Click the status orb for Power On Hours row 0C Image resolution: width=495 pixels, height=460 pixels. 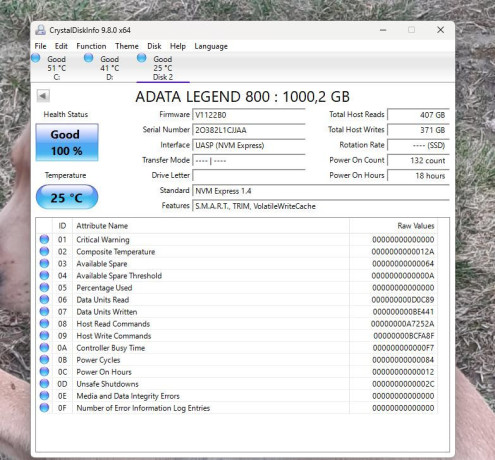44,371
